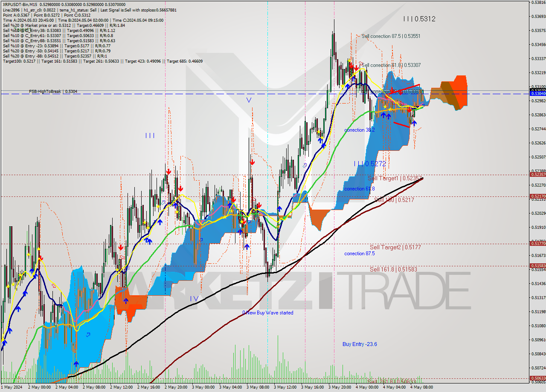Click the 'I I I 0.5272' wave label
Screen dimensions: 546x392
pos(370,164)
